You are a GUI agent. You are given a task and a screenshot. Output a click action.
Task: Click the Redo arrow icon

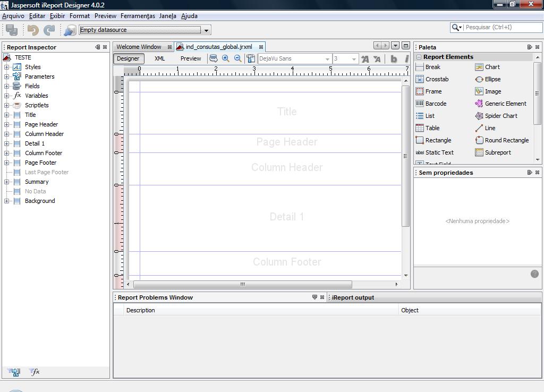pos(49,30)
